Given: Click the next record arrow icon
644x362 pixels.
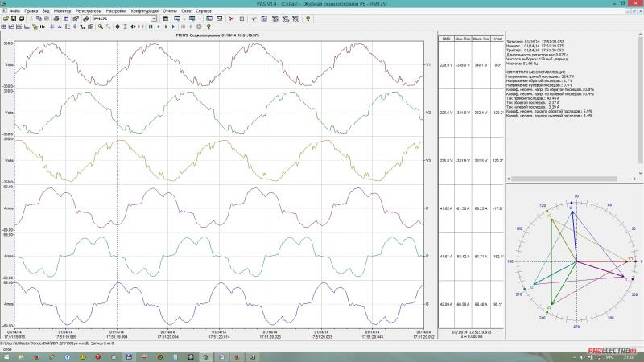Looking at the screenshot, I should pyautogui.click(x=166, y=27).
